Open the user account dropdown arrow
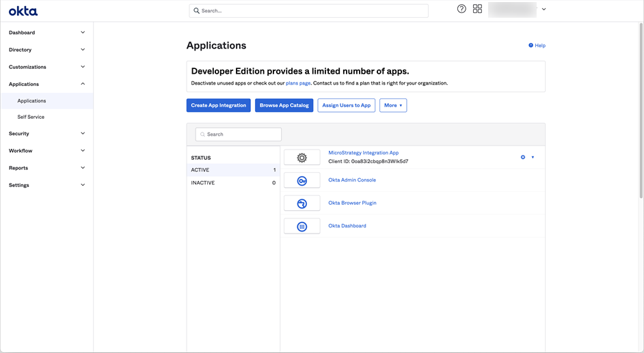The height and width of the screenshot is (353, 644). 544,10
